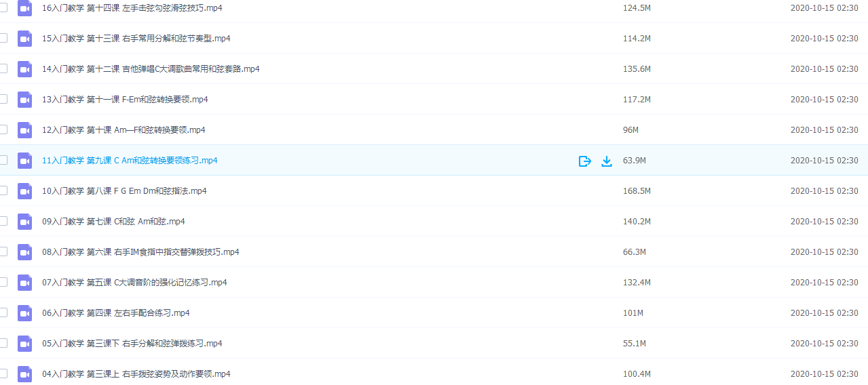Select the checkbox for 11入门教学 第九课
This screenshot has height=385, width=868.
pos(3,160)
